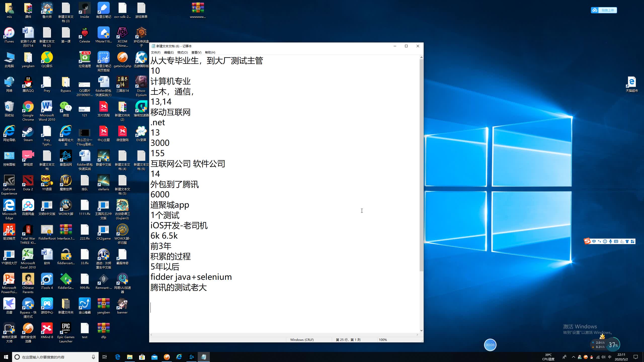The height and width of the screenshot is (362, 644).
Task: Select the 天猫超市 desktop shortcut
Action: 632,84
